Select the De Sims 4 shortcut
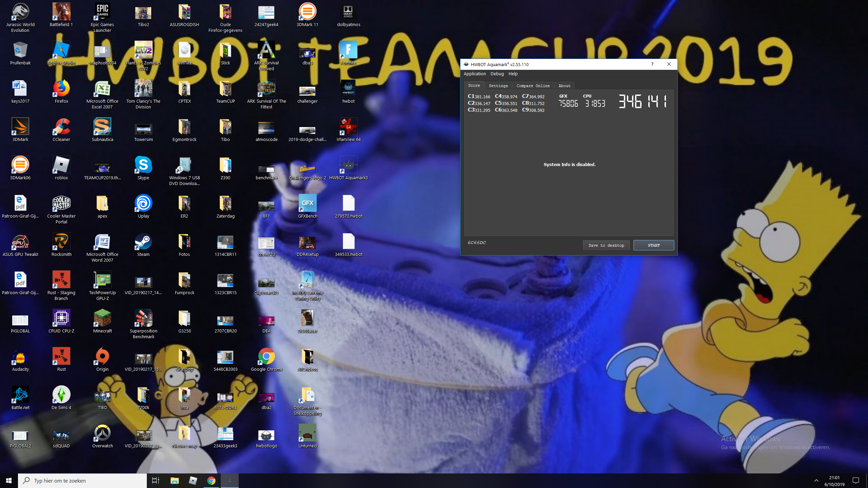Viewport: 868px width, 488px height. pyautogui.click(x=61, y=398)
